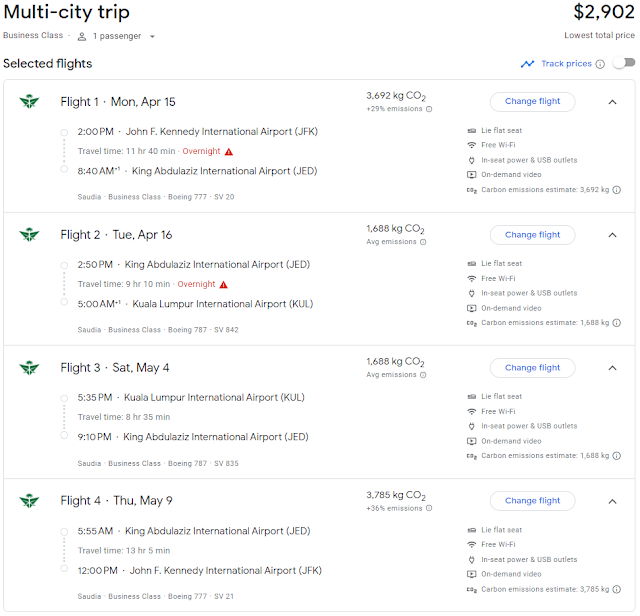Click Flight 3 carbon estimate info icon
The height and width of the screenshot is (616, 640).
point(616,455)
